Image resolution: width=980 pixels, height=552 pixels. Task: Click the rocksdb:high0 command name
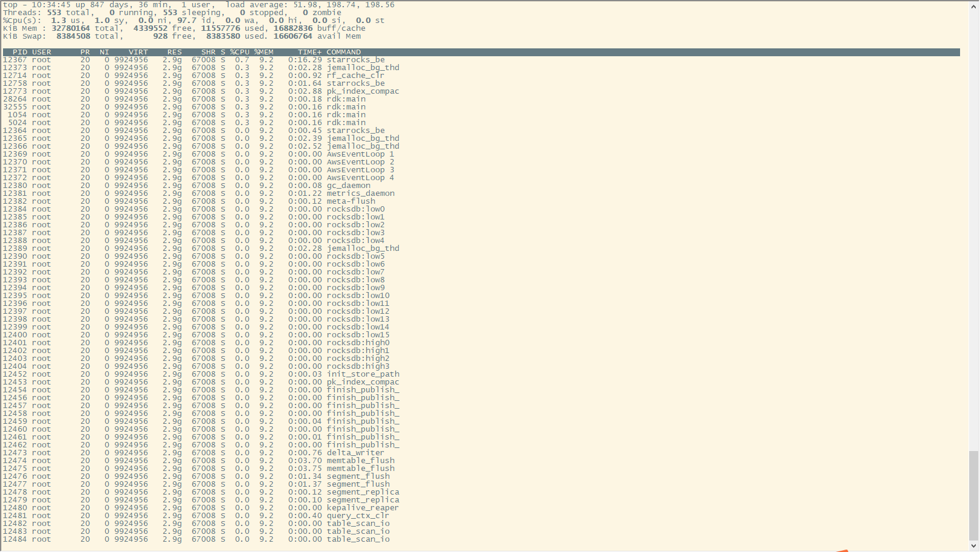click(x=358, y=343)
